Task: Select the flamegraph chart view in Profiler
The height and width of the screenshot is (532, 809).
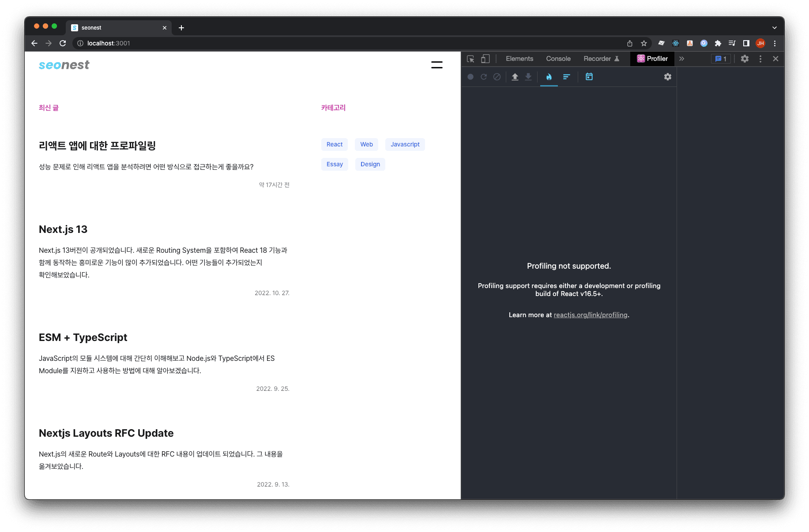Action: pyautogui.click(x=549, y=77)
